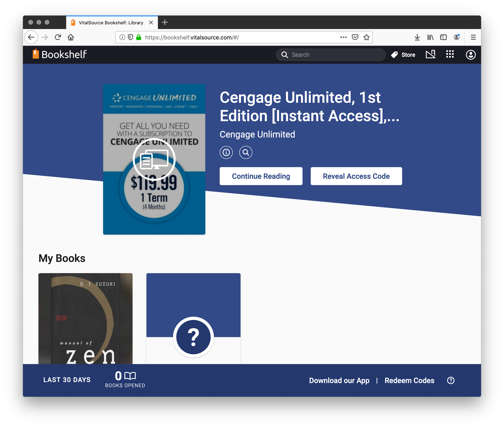Click the Manual of Zen book thumbnail

(x=86, y=319)
